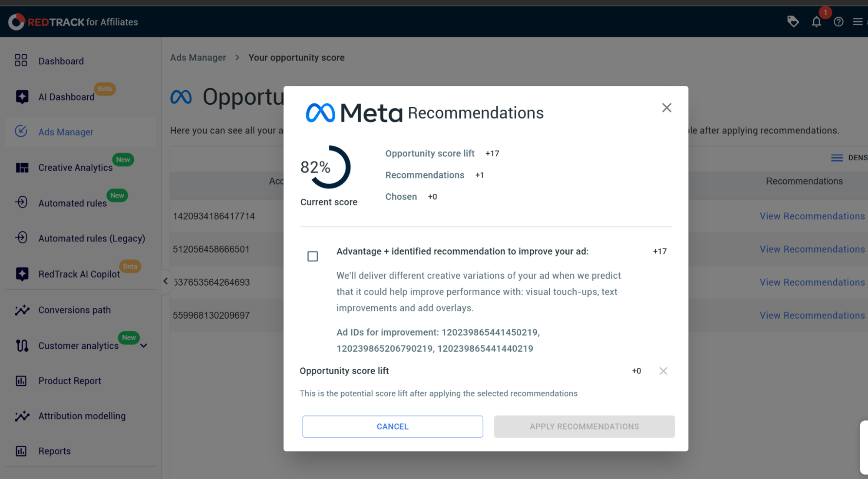
Task: Click the Automated rules (Legacy) icon
Action: point(21,238)
